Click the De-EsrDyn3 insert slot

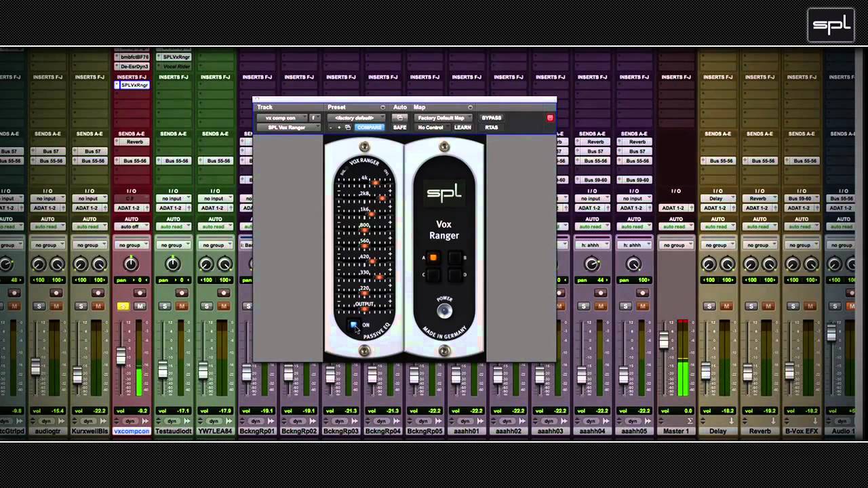tap(132, 66)
